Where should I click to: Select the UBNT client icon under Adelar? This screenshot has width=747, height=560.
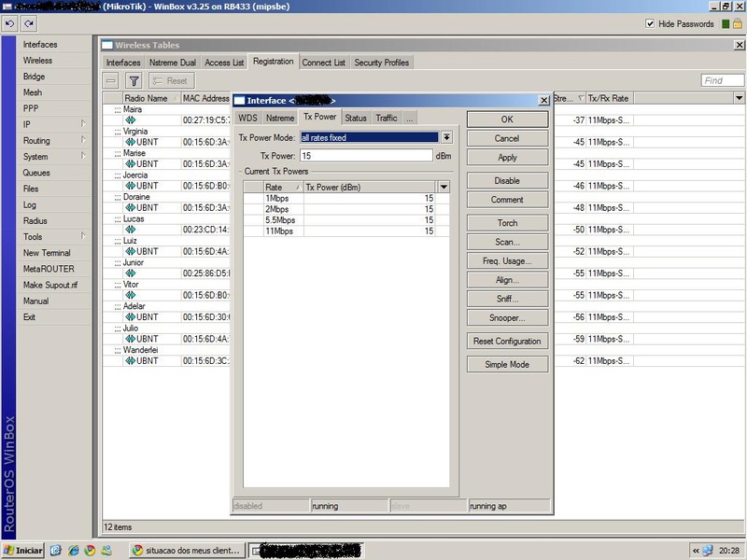[x=130, y=317]
